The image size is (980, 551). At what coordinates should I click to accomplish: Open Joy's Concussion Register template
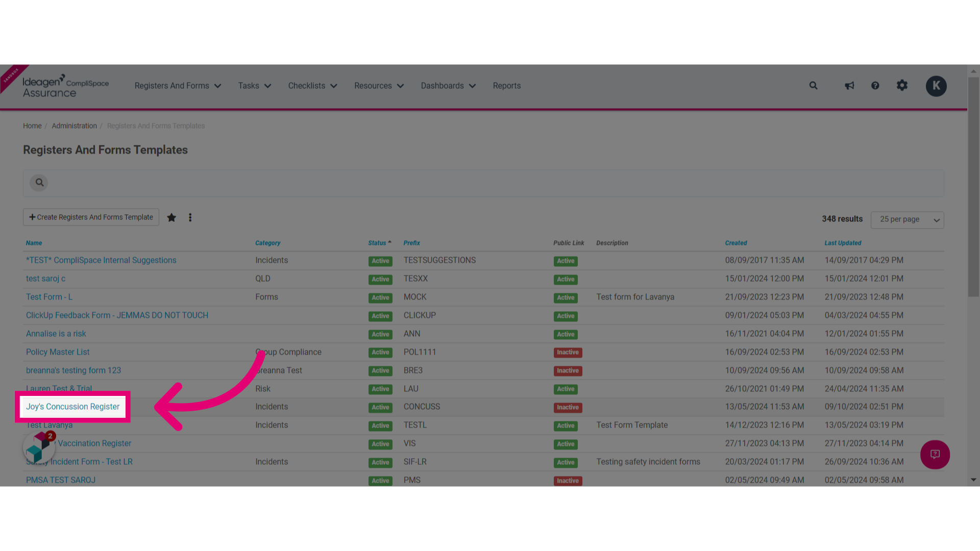coord(72,407)
